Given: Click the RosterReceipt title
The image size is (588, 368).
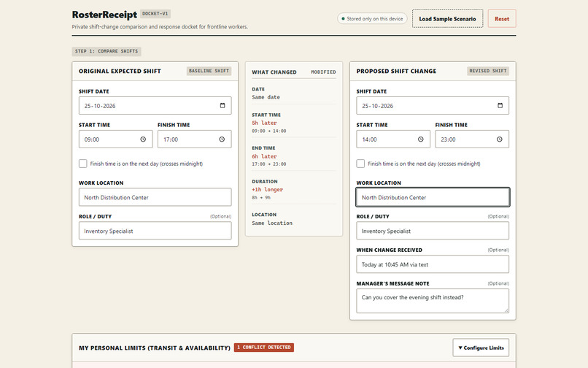Looking at the screenshot, I should click(x=104, y=15).
